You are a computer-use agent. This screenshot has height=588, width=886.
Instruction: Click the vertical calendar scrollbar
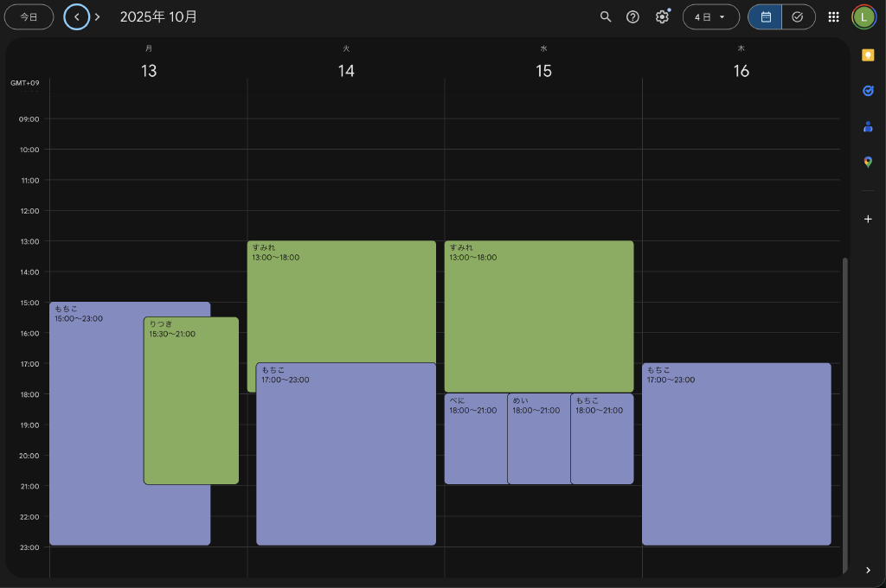click(x=844, y=415)
